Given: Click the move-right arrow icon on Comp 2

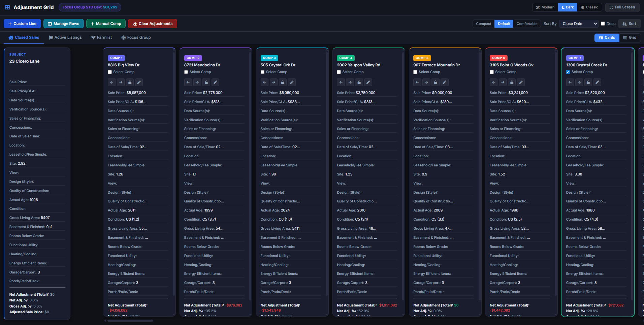Looking at the screenshot, I should [197, 82].
